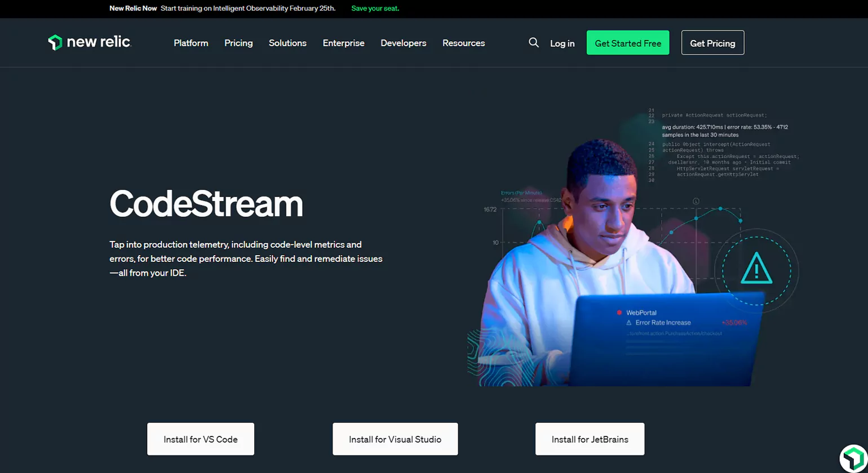Open the Save your seat link
The width and height of the screenshot is (868, 473).
[x=375, y=8]
